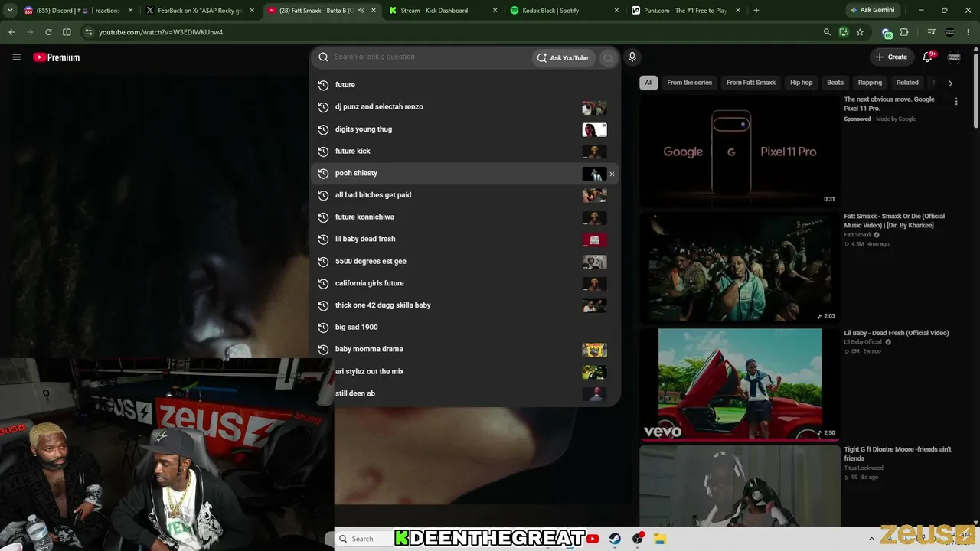Screen dimensions: 980x551
Task: Select 'thick one 42 dugg skilla baby' suggestion
Action: click(x=465, y=305)
